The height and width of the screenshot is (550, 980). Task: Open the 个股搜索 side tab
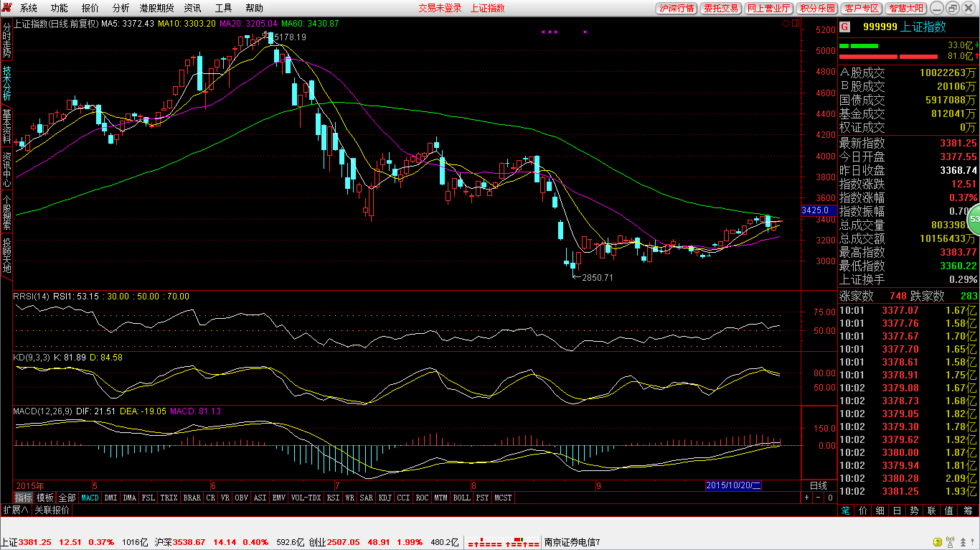tap(6, 213)
